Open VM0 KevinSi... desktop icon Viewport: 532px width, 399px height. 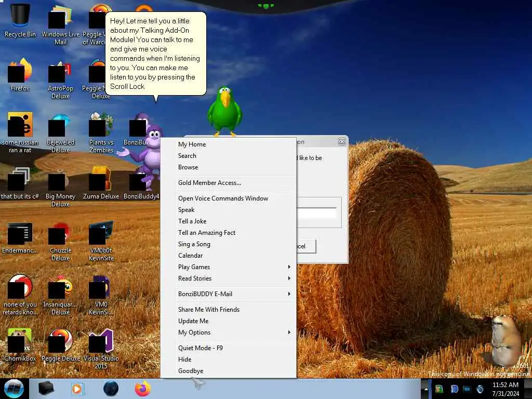[x=101, y=295]
